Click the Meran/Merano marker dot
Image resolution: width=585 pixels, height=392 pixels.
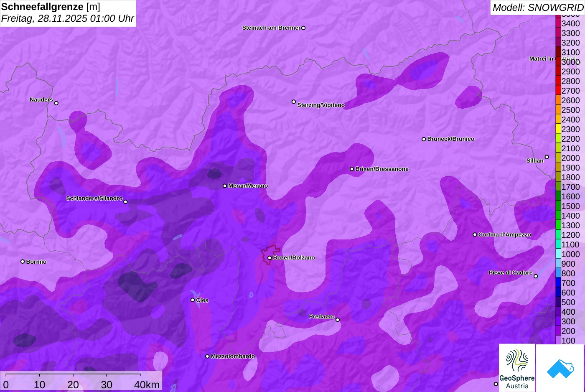coord(225,186)
